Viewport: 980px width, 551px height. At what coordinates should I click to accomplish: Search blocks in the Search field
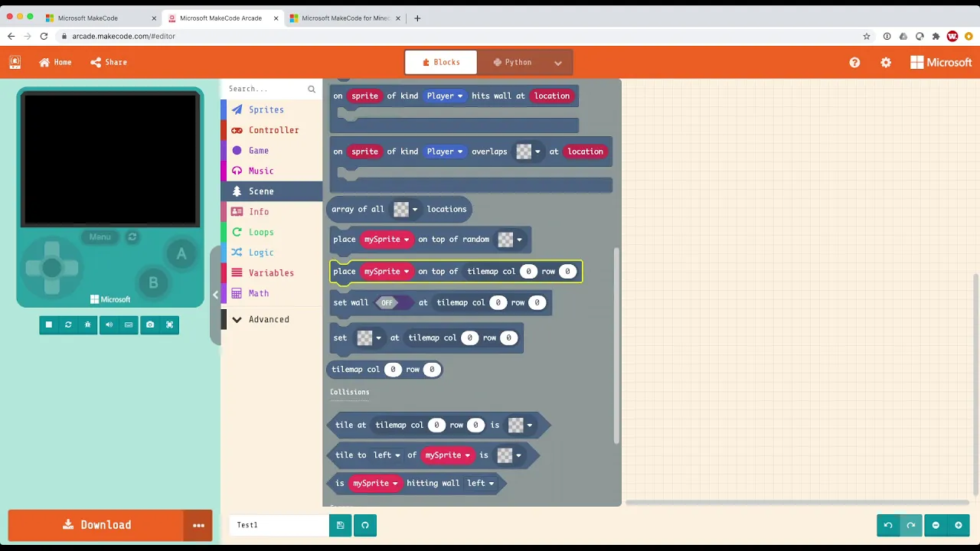pos(266,89)
